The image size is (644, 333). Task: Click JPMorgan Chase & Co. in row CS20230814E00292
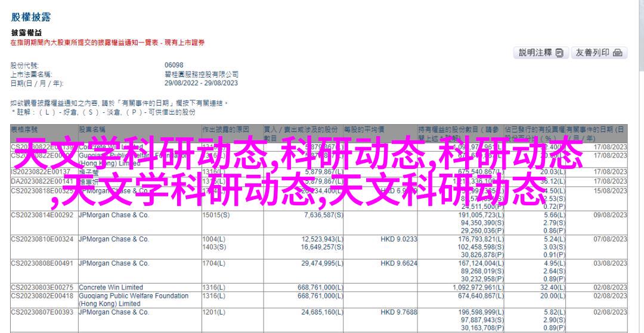point(114,215)
